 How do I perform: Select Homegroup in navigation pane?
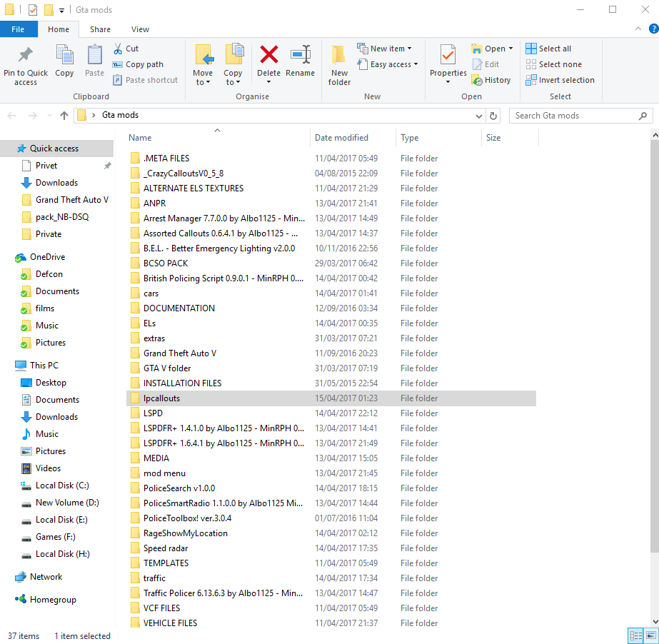(53, 600)
